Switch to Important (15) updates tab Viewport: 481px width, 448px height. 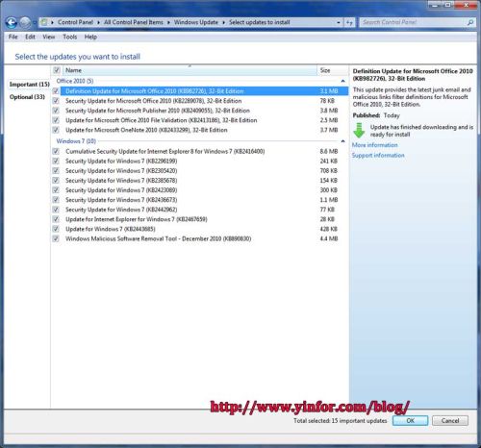29,85
